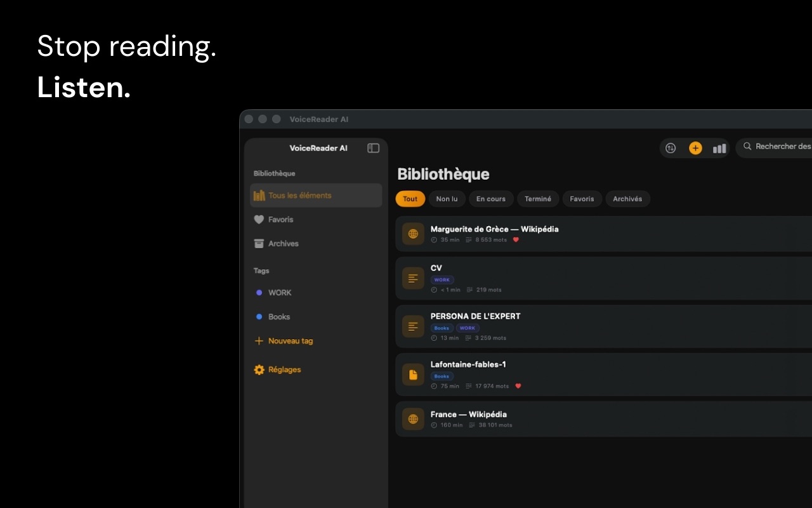Click 8 553 mots word count
Image resolution: width=812 pixels, height=508 pixels.
coord(491,240)
